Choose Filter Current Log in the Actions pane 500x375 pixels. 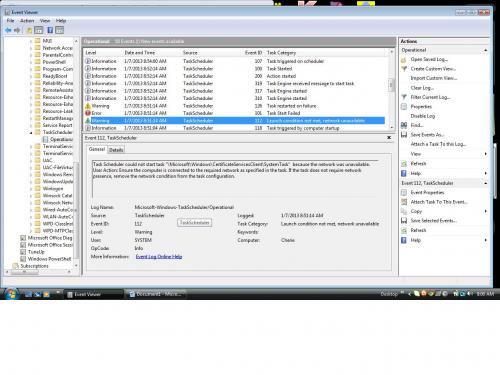point(430,97)
